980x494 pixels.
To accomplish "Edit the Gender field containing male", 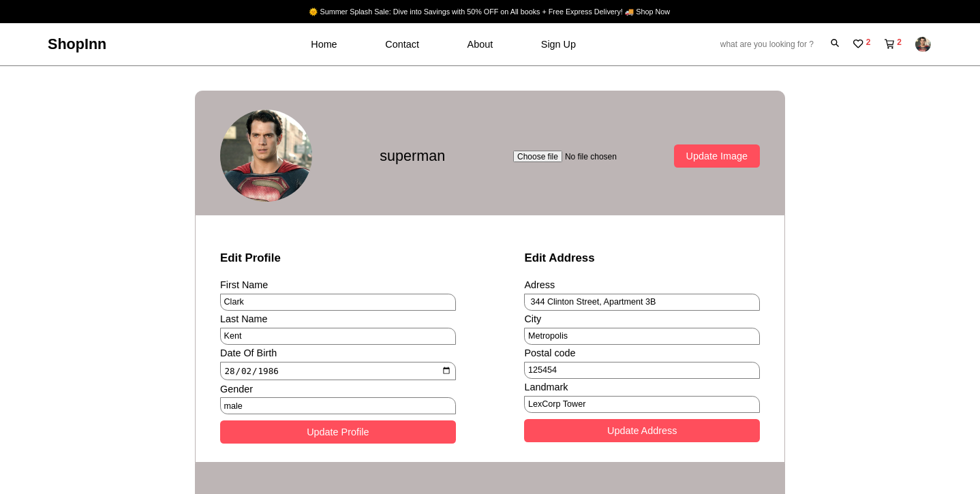I will point(338,405).
